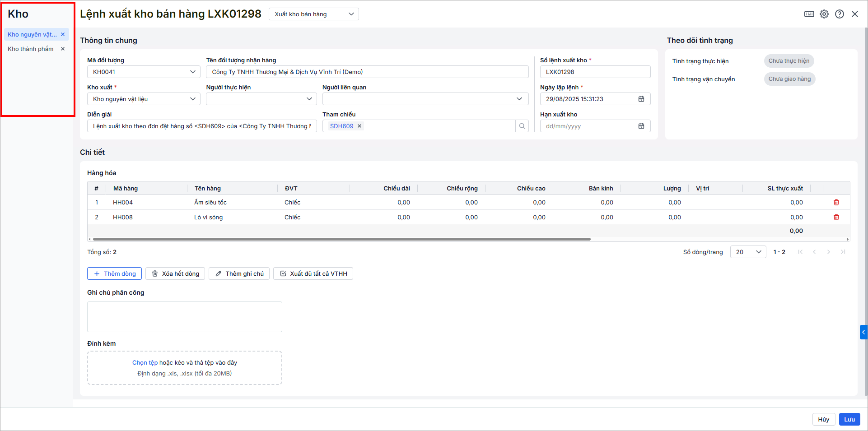Open calendar for Ngày lập lệnh

(x=641, y=99)
